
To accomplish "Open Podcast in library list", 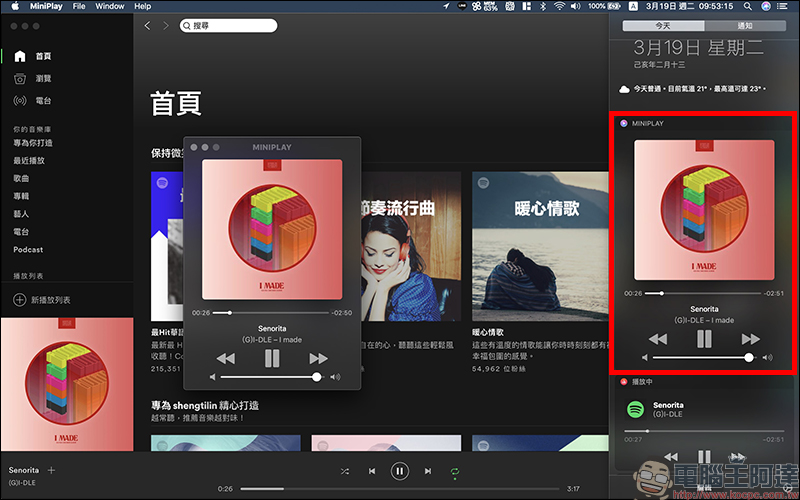I will pos(28,249).
